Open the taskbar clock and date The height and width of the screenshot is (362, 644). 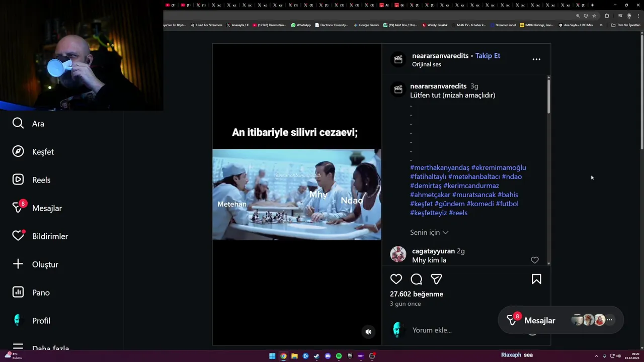pos(631,356)
